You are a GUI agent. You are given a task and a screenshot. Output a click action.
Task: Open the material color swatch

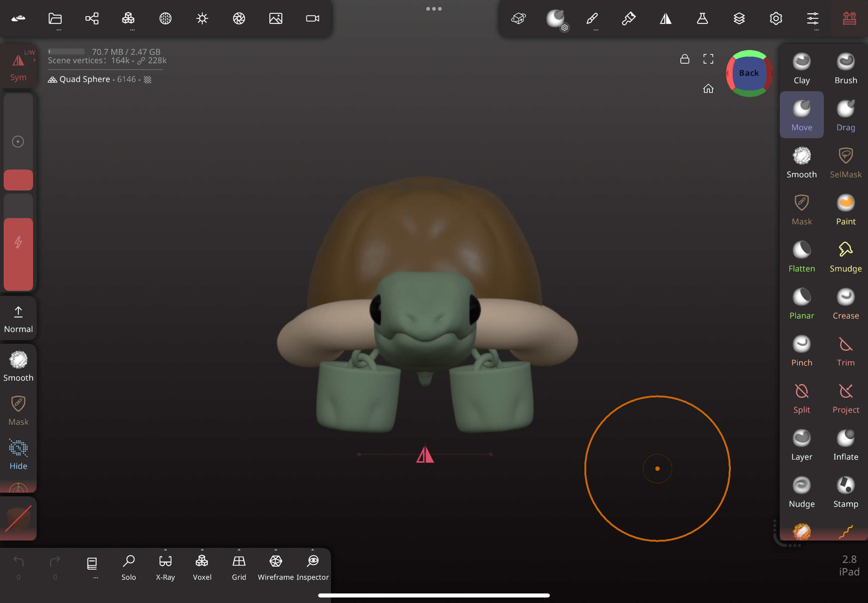click(x=18, y=518)
